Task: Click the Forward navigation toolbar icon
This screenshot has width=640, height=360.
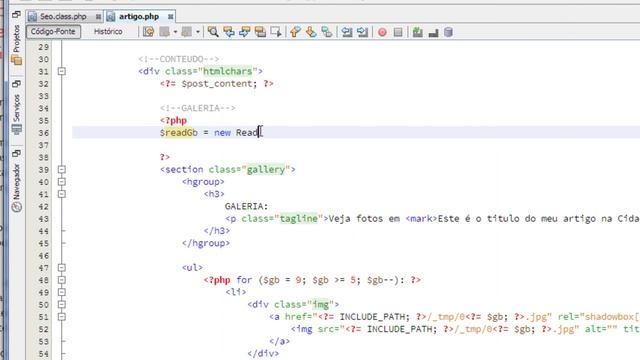Action: pyautogui.click(x=187, y=32)
